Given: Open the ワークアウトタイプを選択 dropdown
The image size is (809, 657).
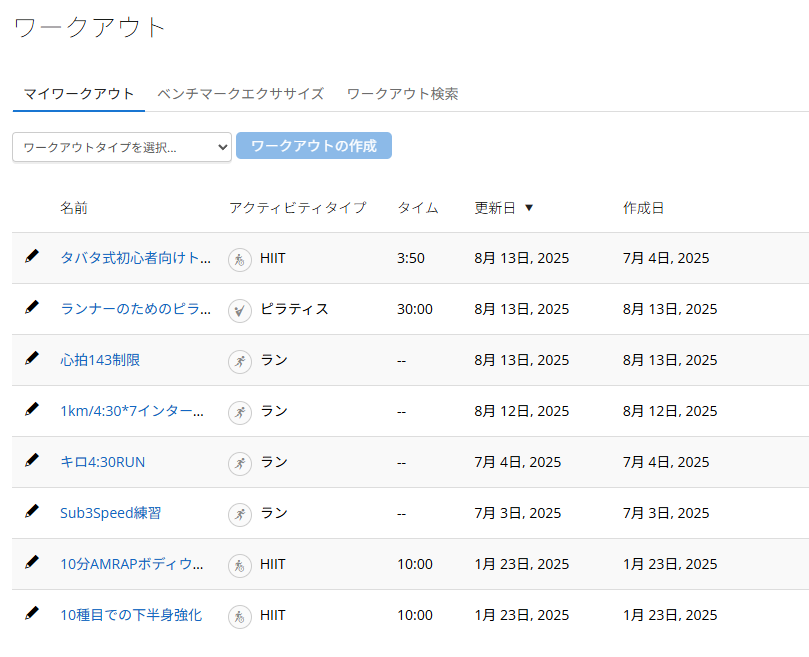Looking at the screenshot, I should tap(122, 147).
